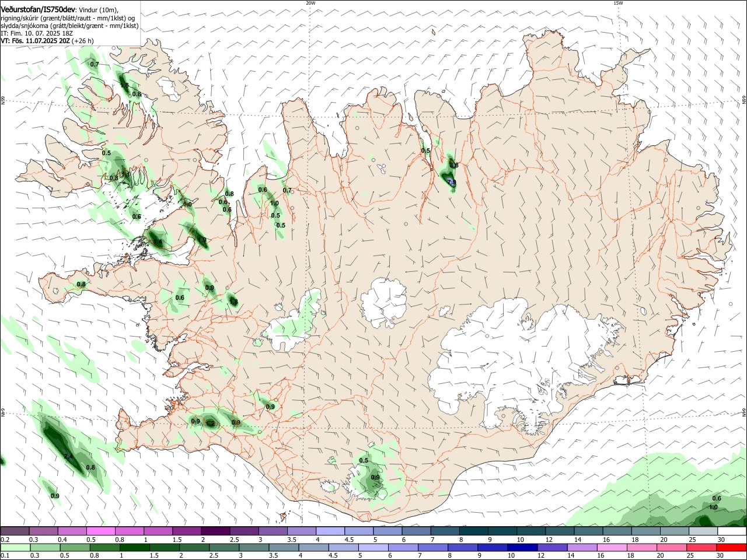Click the 'IT: Fim. 10. 07. 2025 18Z' line
The height and width of the screenshot is (560, 747).
(37, 33)
